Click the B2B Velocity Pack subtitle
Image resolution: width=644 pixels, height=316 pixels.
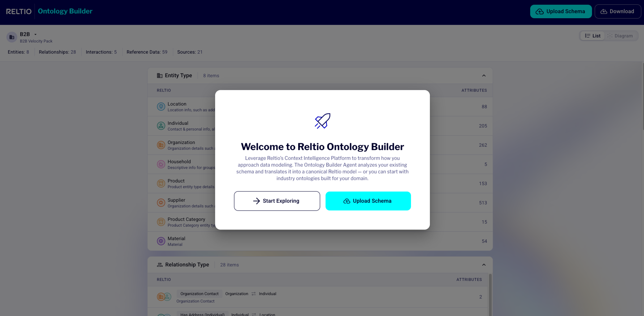pos(36,41)
